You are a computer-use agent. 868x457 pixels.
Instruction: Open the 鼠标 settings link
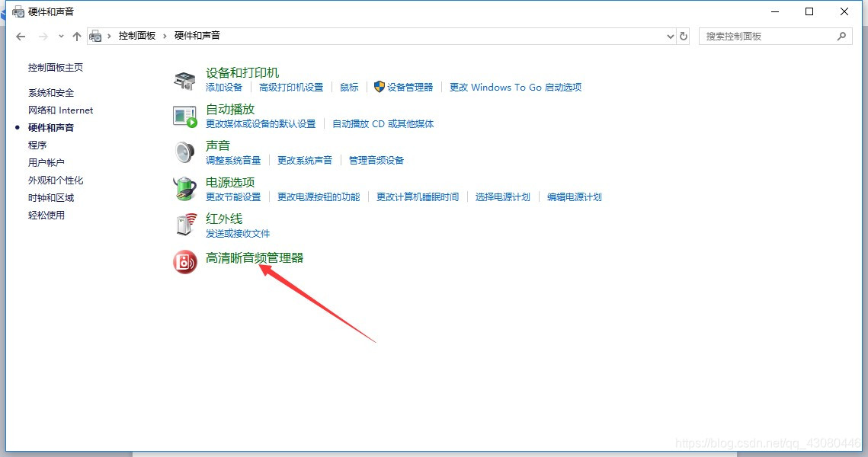349,88
